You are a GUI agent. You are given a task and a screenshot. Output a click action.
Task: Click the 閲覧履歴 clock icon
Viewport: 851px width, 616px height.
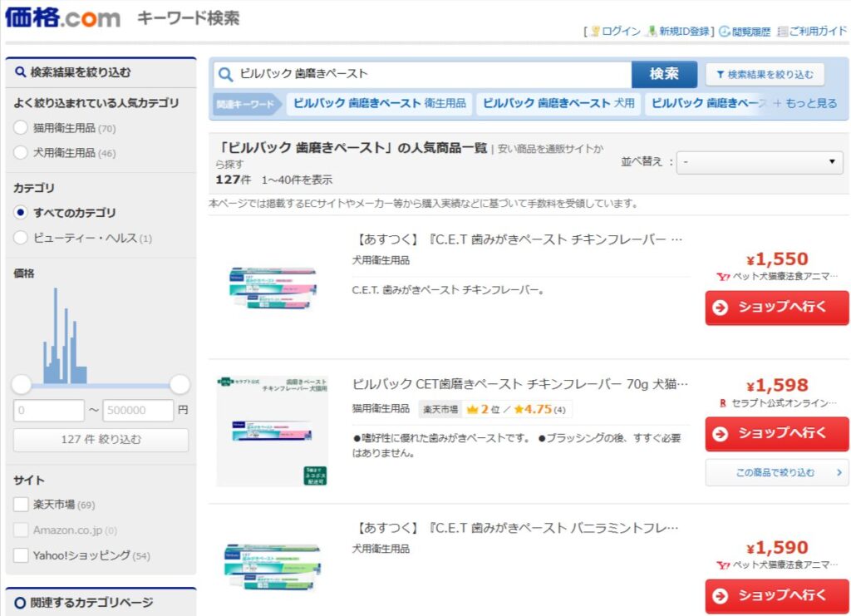click(x=725, y=32)
